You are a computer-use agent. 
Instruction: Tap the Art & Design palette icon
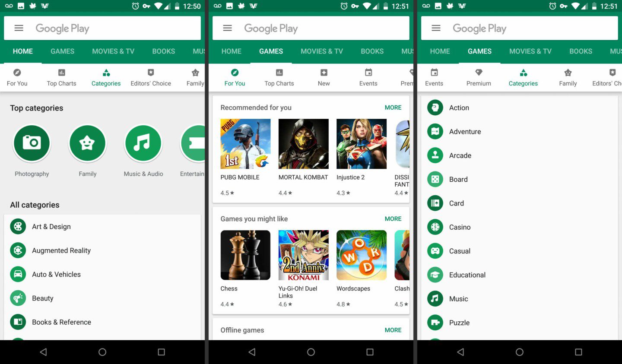[x=18, y=226]
